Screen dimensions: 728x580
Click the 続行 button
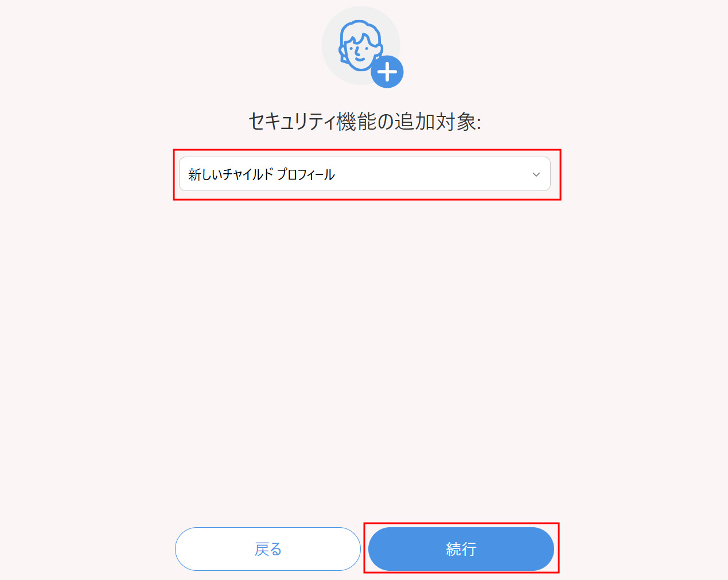pos(461,549)
